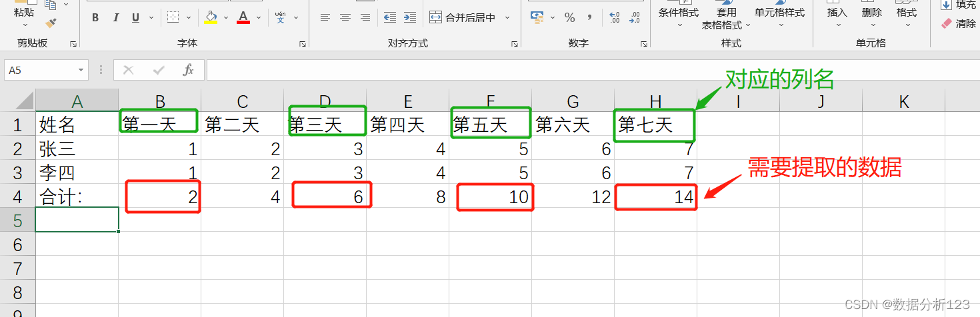Open the 字体 group dialog launcher

pyautogui.click(x=303, y=44)
